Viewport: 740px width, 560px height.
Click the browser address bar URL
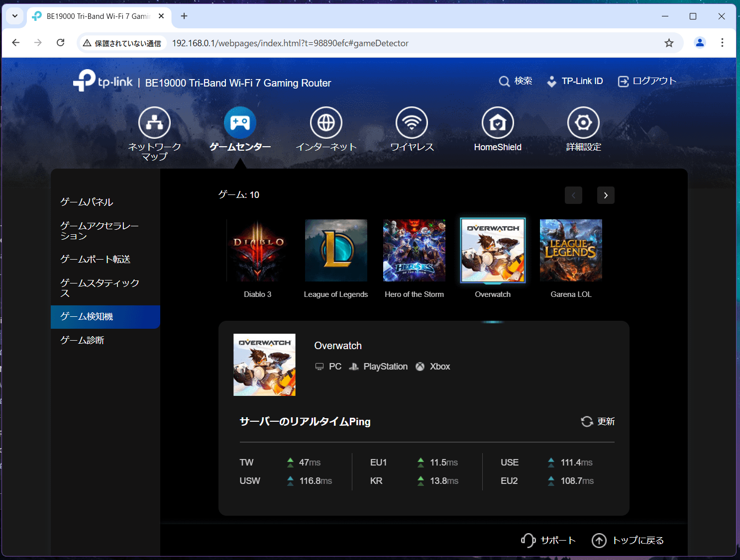(x=290, y=43)
